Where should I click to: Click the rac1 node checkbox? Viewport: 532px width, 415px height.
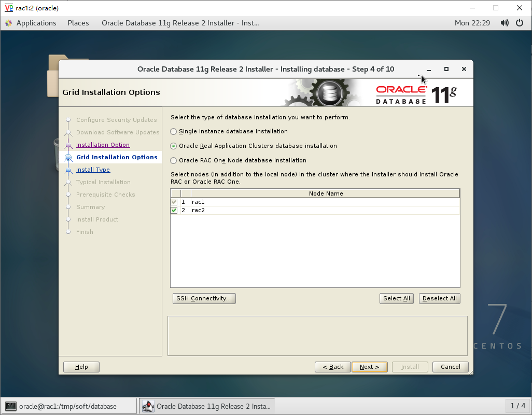(x=174, y=202)
